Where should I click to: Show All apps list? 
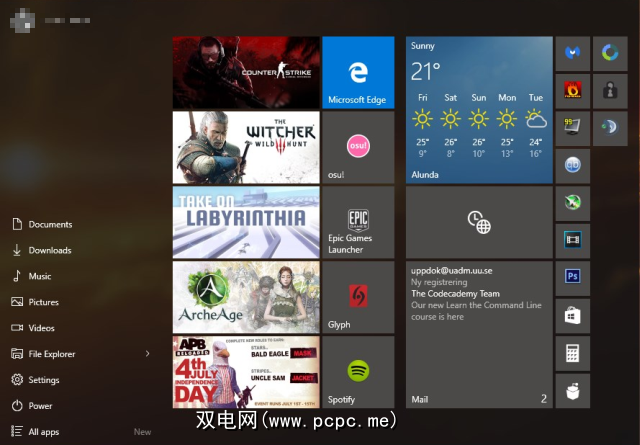35,432
